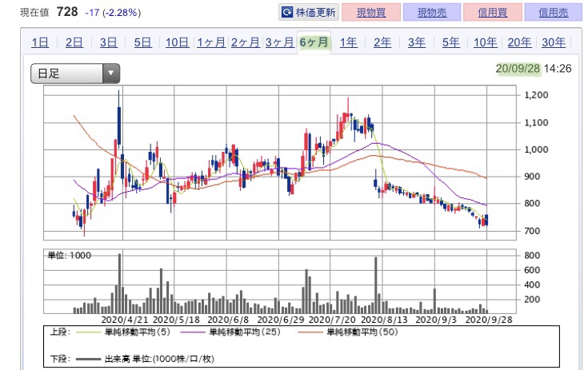Viewport: 588px width, 370px height.
Task: Switch chart to the 3日 range
Action: 108,42
